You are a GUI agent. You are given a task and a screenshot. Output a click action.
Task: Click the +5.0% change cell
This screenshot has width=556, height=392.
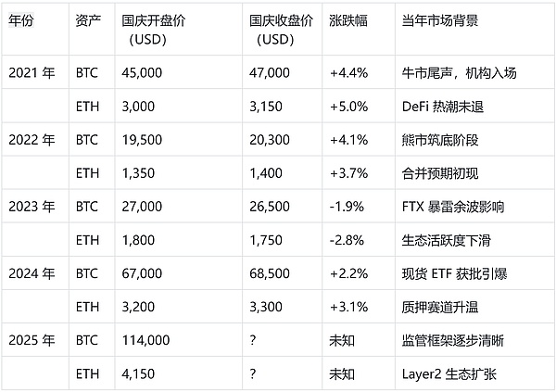pos(348,107)
